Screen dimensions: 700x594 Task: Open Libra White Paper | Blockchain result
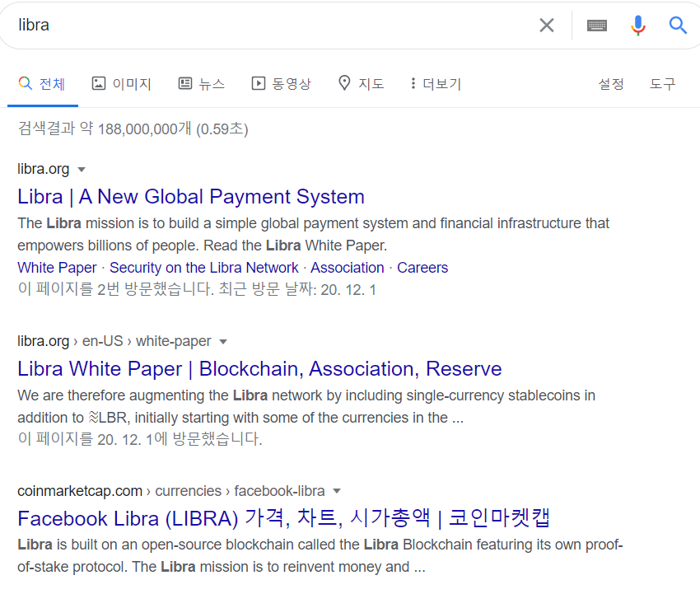(259, 369)
